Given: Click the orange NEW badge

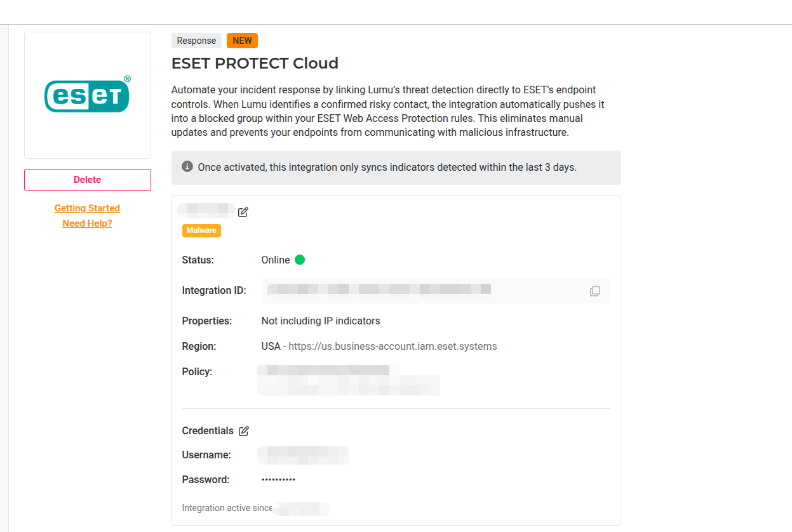Looking at the screenshot, I should coord(242,41).
